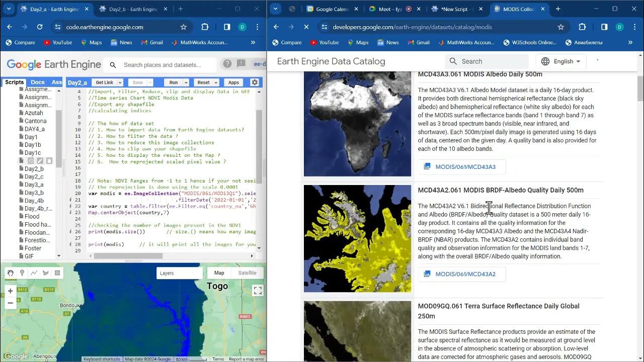644x362 pixels.
Task: Open W3Schools Online bookmark
Action: coord(529,43)
